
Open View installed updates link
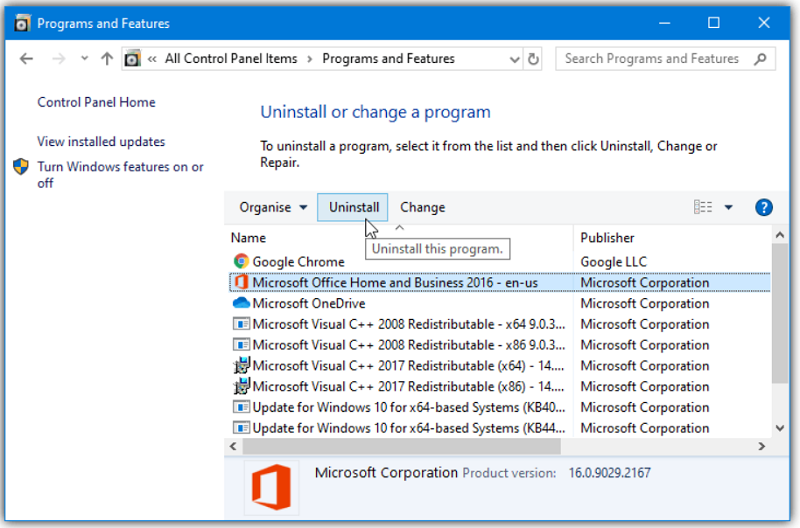(x=101, y=142)
